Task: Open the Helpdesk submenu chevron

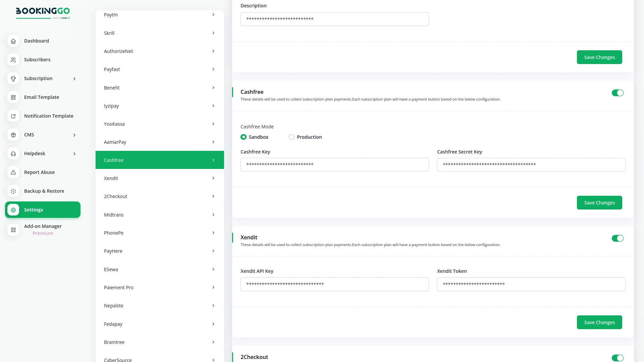Action: (74, 154)
